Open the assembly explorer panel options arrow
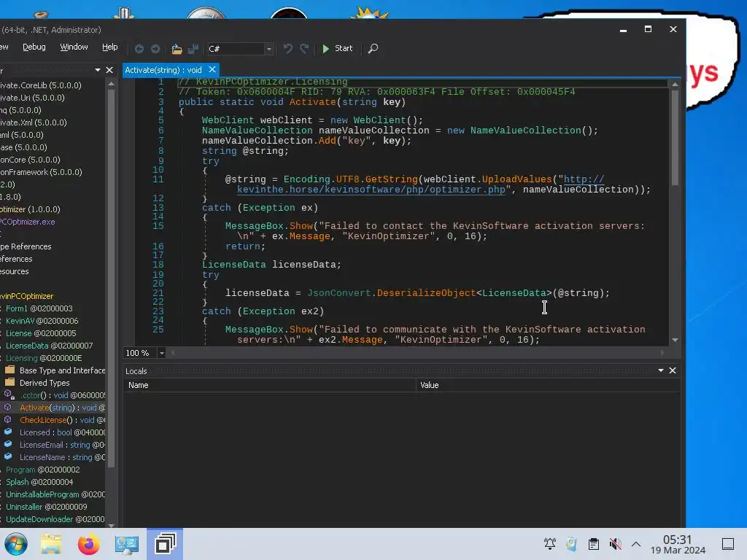This screenshot has height=560, width=747. pos(98,70)
